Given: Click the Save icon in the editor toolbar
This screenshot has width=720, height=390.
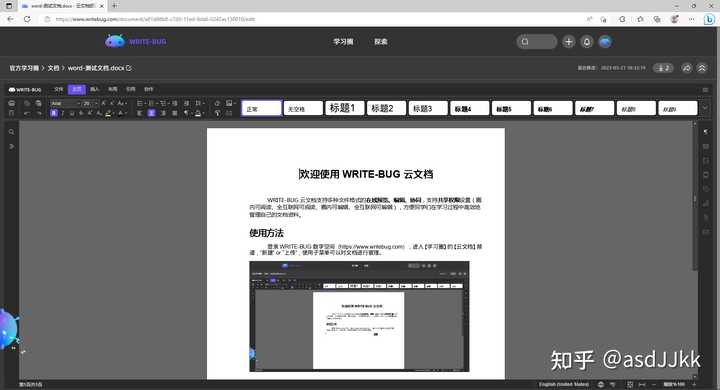Looking at the screenshot, I should [x=11, y=113].
